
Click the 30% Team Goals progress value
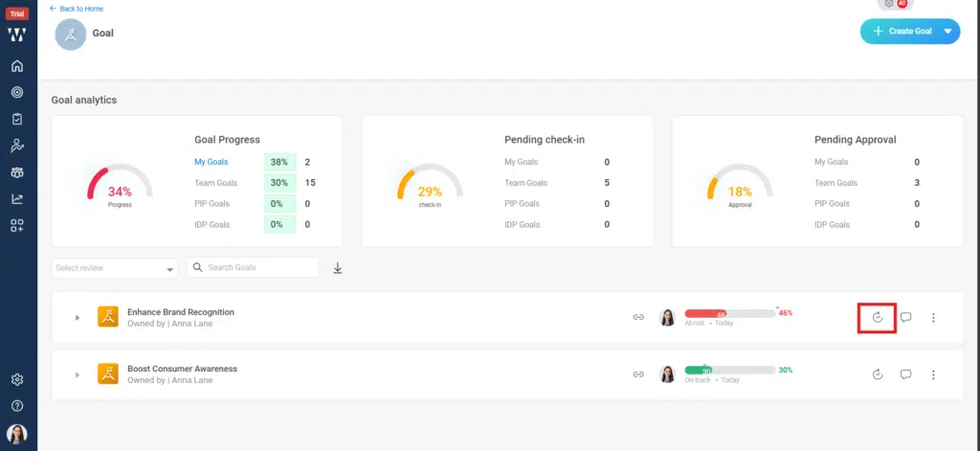pos(279,183)
